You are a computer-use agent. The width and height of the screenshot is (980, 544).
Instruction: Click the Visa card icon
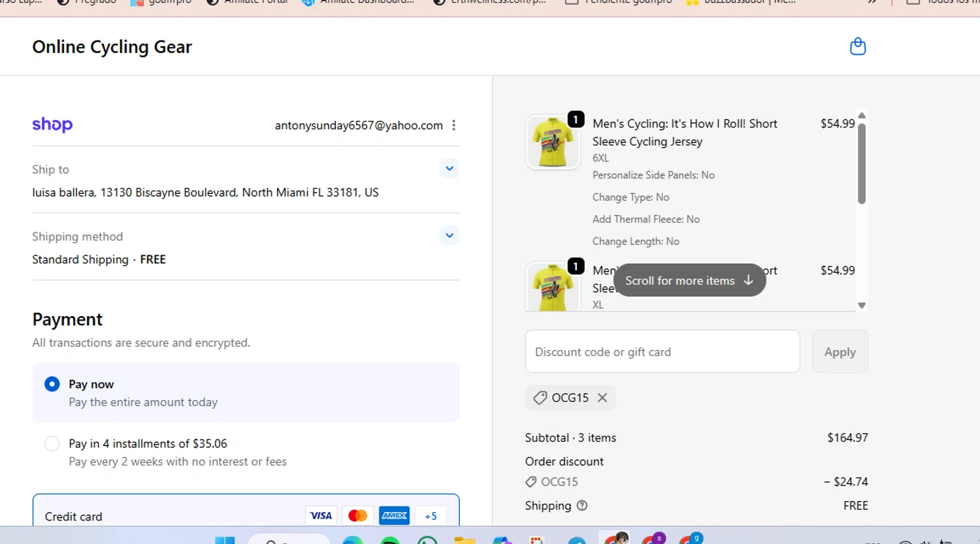[x=321, y=516]
